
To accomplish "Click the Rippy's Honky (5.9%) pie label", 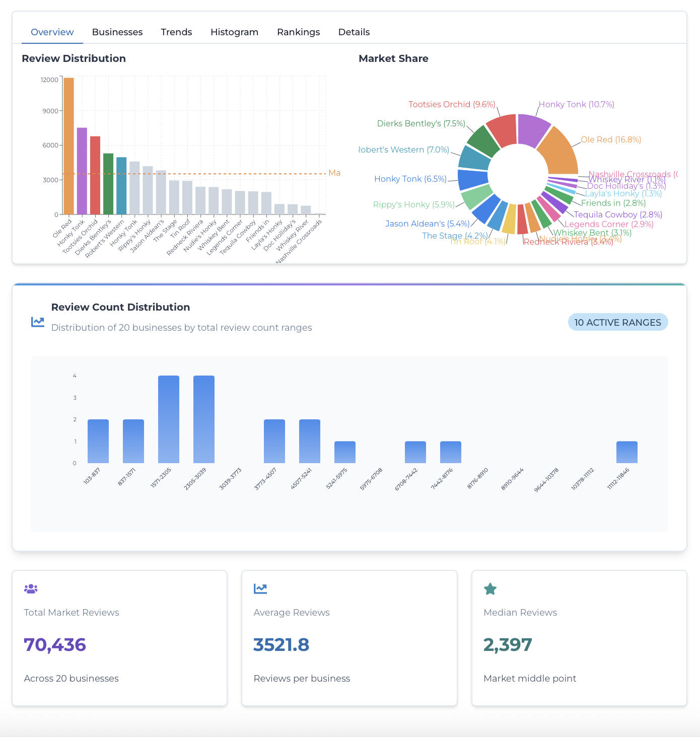I will [413, 204].
